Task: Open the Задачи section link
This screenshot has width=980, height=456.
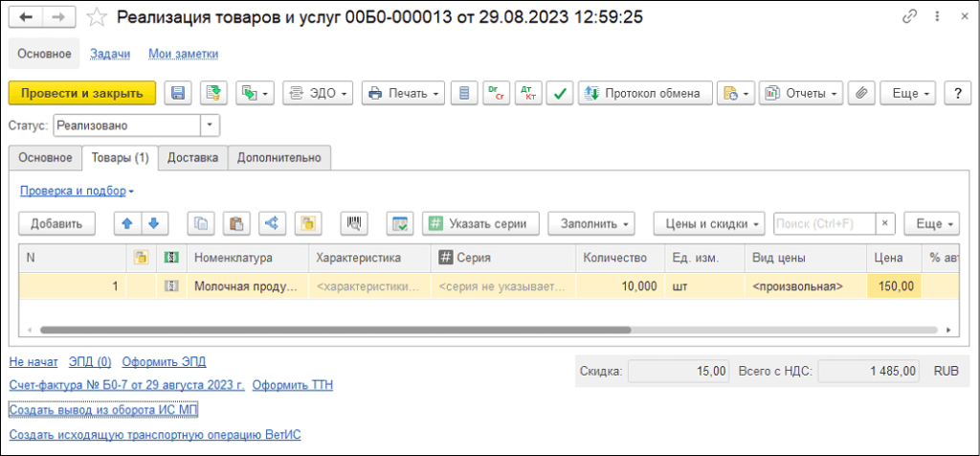Action: pos(110,54)
